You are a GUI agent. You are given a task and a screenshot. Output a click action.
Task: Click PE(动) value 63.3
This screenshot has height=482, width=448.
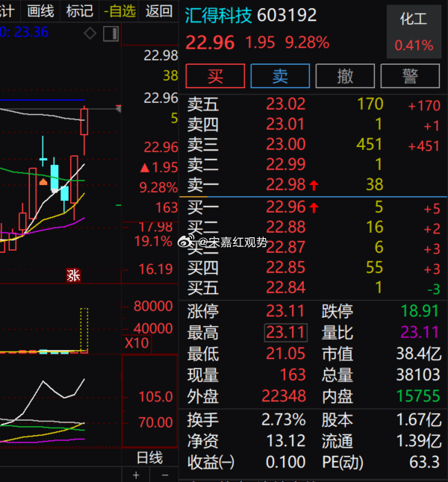pyautogui.click(x=424, y=462)
